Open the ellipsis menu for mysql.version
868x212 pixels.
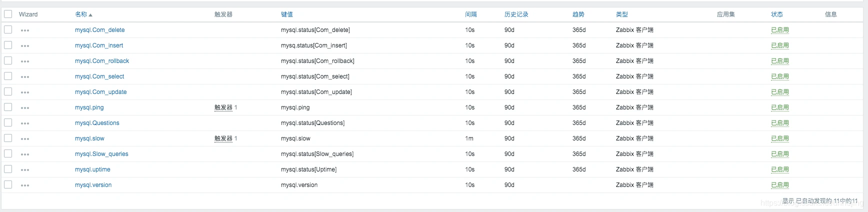pyautogui.click(x=25, y=185)
